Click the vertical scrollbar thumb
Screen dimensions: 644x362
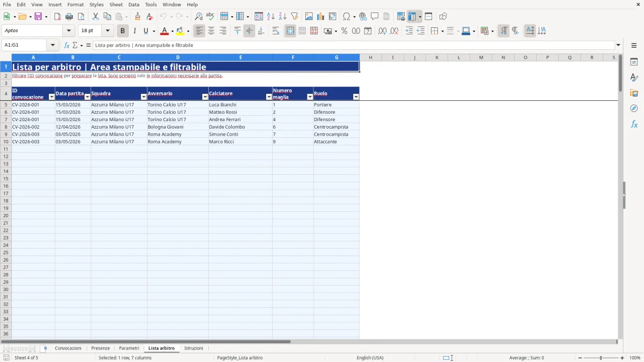620,72
